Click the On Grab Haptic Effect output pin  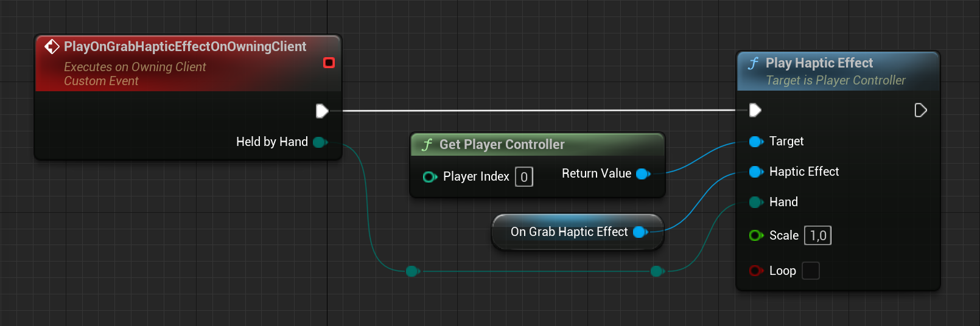click(x=640, y=232)
